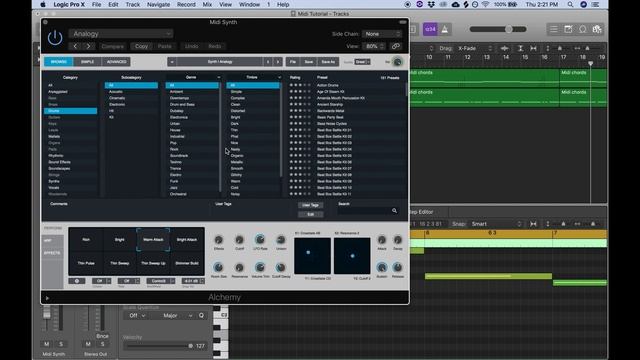Screen dimensions: 640x360
Task: Toggle the metronome button
Action: (445, 29)
